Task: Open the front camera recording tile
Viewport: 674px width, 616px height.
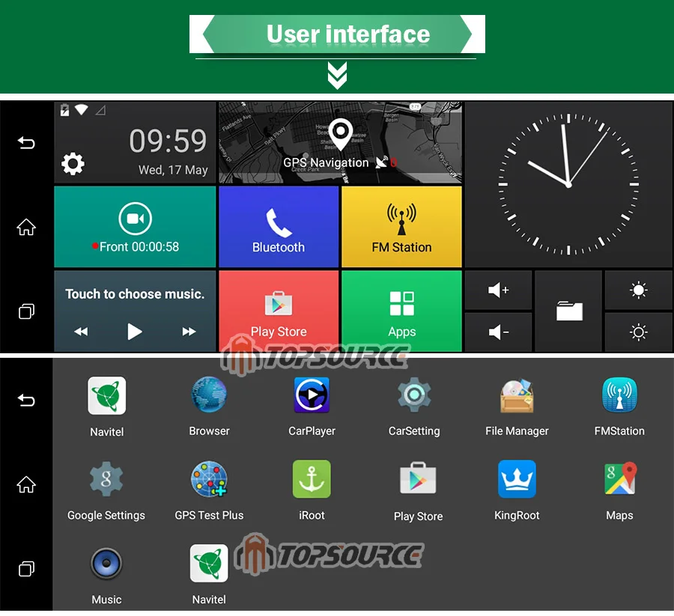Action: [x=135, y=227]
